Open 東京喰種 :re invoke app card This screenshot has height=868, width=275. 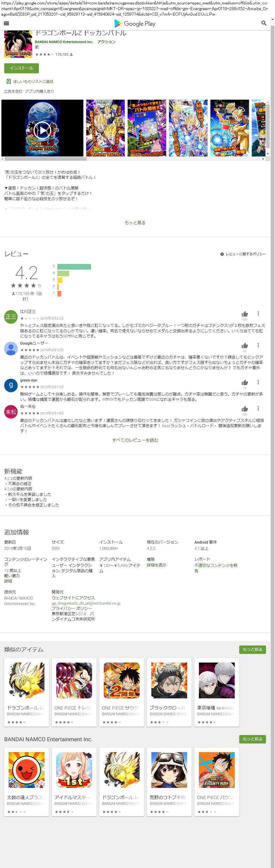coord(217,692)
